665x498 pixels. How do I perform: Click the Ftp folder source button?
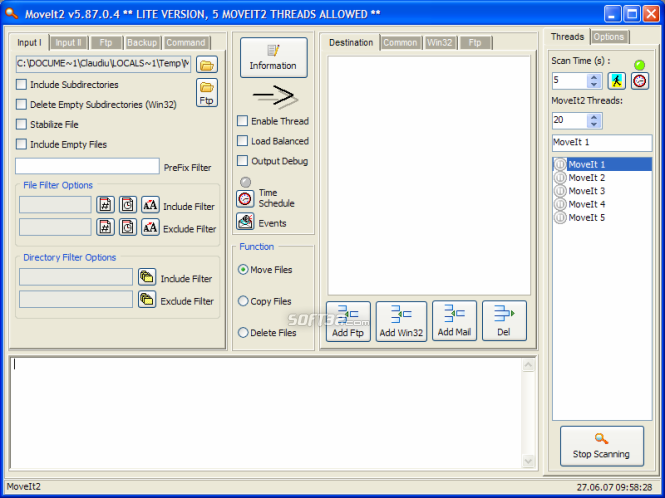207,92
